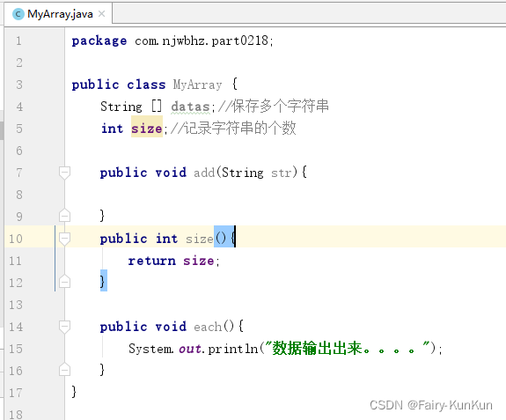Click 'size' in the return statement
Viewport: 506px width, 420px height.
199,261
